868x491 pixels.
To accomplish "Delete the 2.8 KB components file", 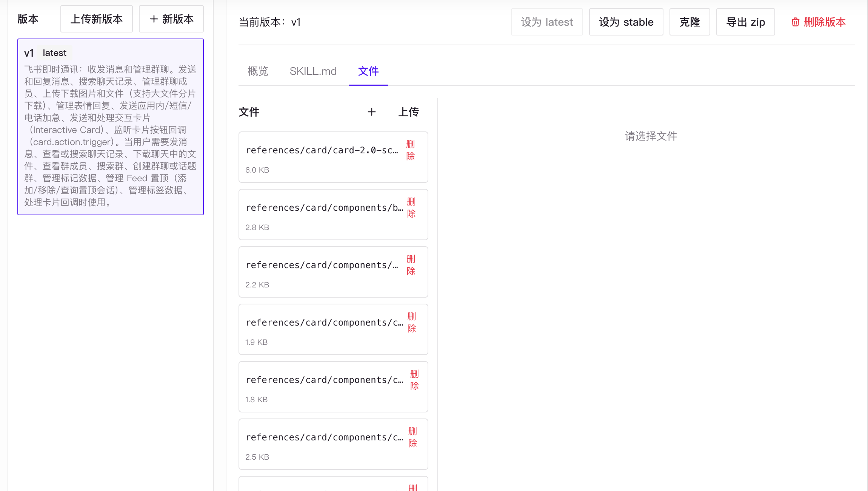I will click(411, 208).
